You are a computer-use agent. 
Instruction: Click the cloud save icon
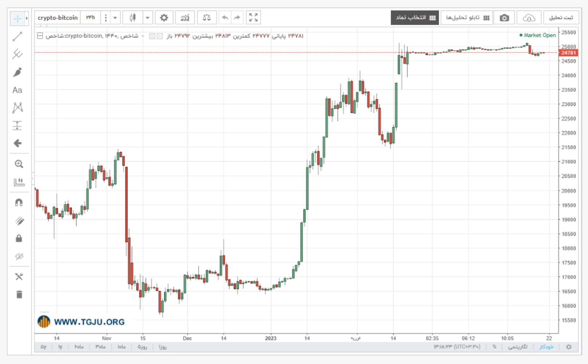coord(529,17)
